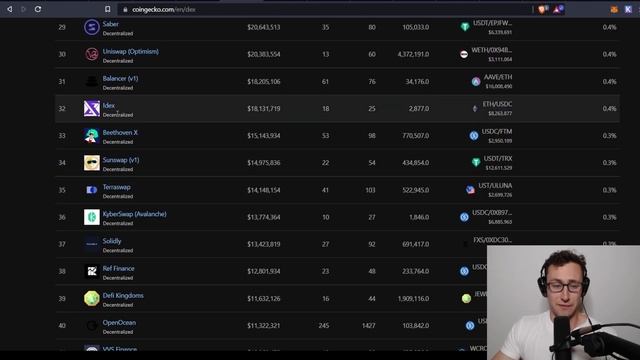
Task: Click OpenOcean volume $11,322,321
Action: [x=264, y=325]
